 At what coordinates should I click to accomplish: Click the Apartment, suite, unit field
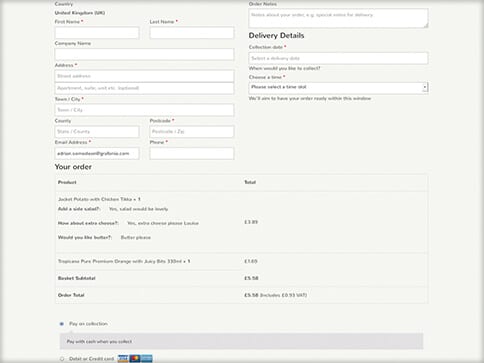(144, 88)
